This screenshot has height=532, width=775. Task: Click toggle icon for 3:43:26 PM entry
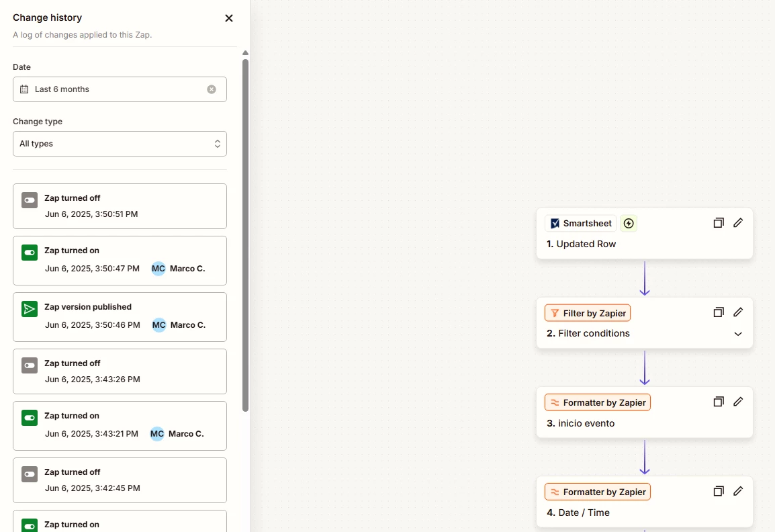[x=30, y=365]
